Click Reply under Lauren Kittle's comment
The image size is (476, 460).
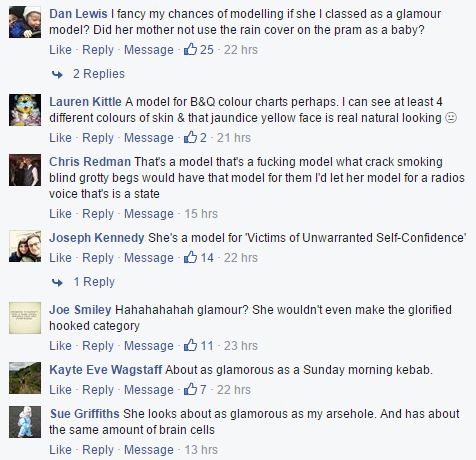(98, 138)
